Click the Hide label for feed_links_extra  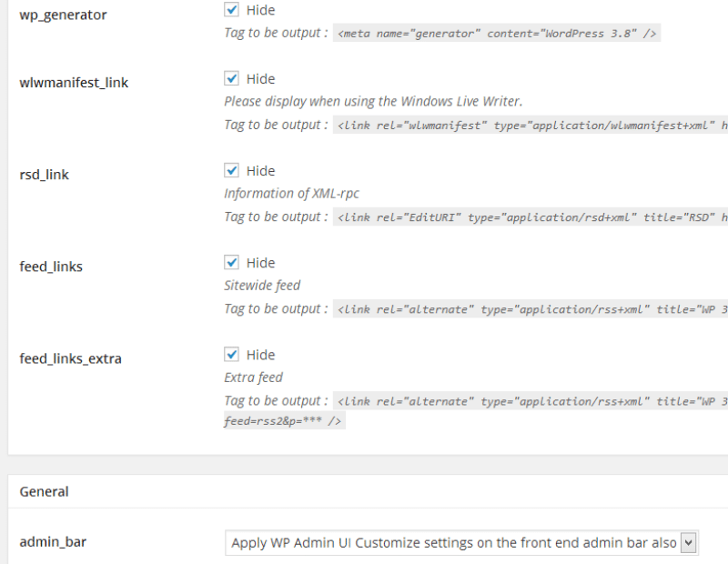click(260, 355)
